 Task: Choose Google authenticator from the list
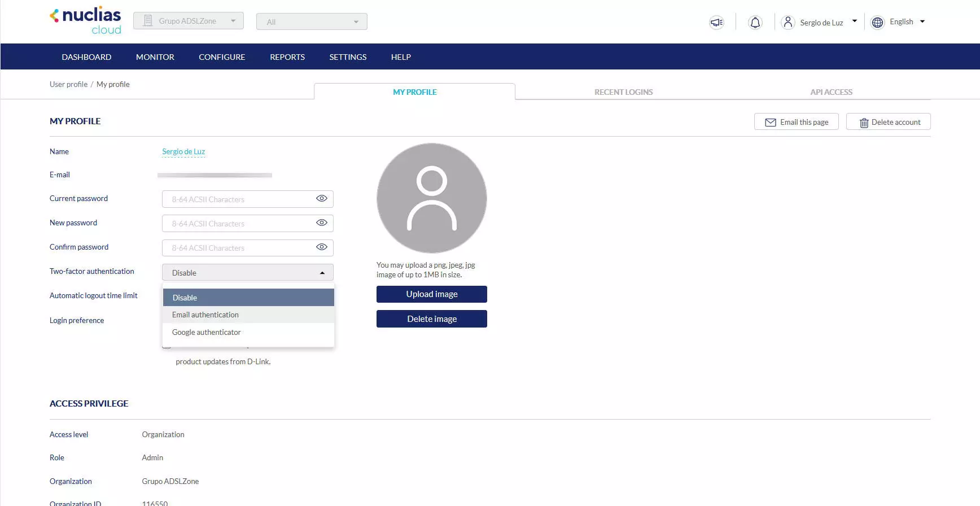207,333
